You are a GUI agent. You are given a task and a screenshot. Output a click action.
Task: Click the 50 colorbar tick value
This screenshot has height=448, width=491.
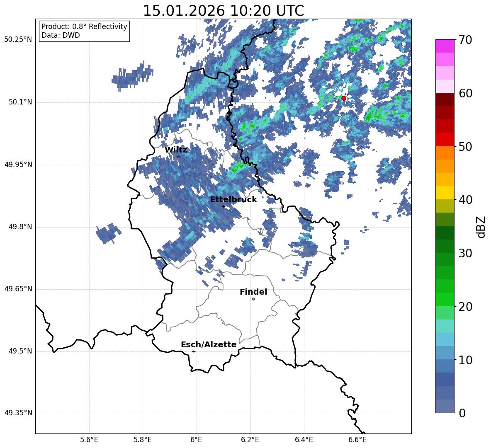tap(466, 147)
